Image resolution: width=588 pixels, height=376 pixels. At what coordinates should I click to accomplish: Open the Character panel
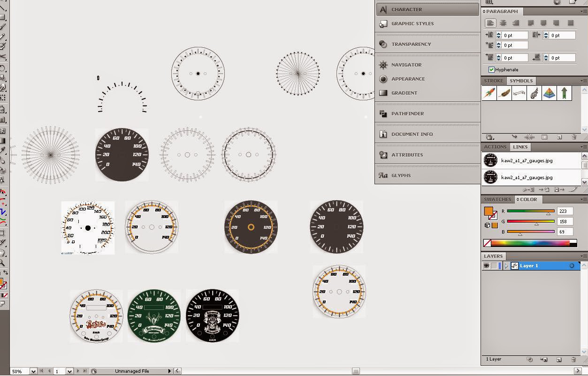(x=428, y=9)
